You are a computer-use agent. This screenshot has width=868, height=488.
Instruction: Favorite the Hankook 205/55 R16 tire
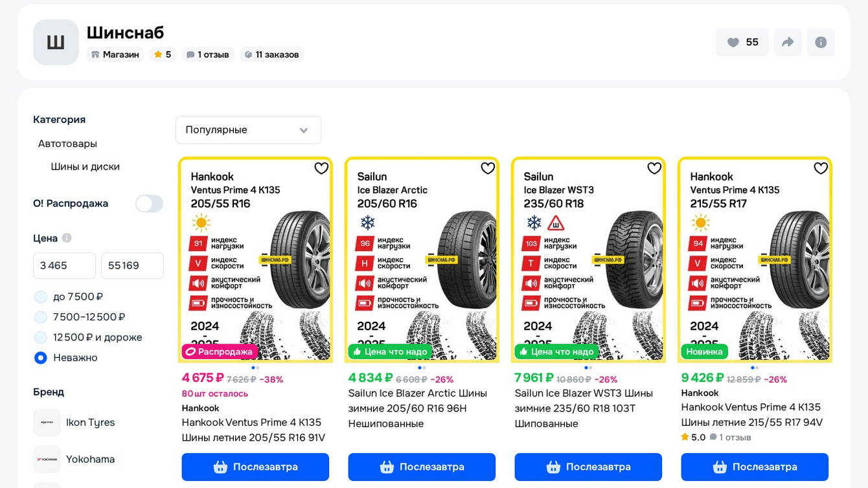point(321,168)
